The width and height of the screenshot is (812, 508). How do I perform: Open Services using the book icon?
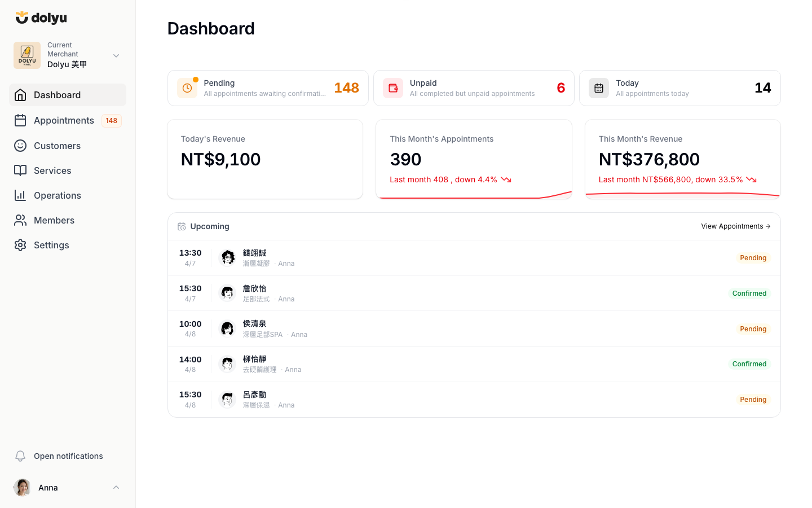pyautogui.click(x=20, y=170)
